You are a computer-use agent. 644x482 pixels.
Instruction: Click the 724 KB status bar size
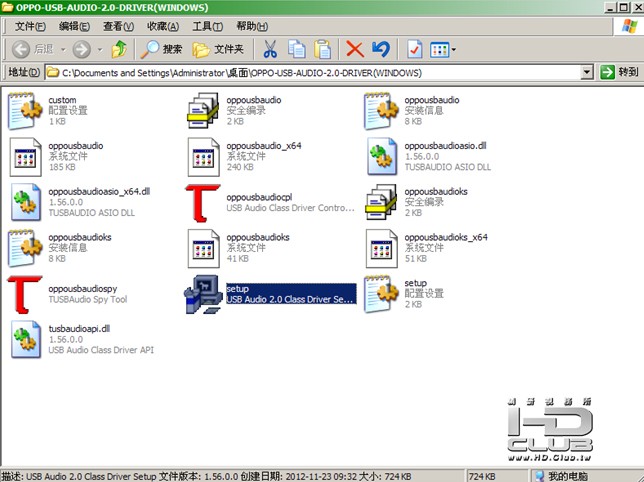click(482, 476)
